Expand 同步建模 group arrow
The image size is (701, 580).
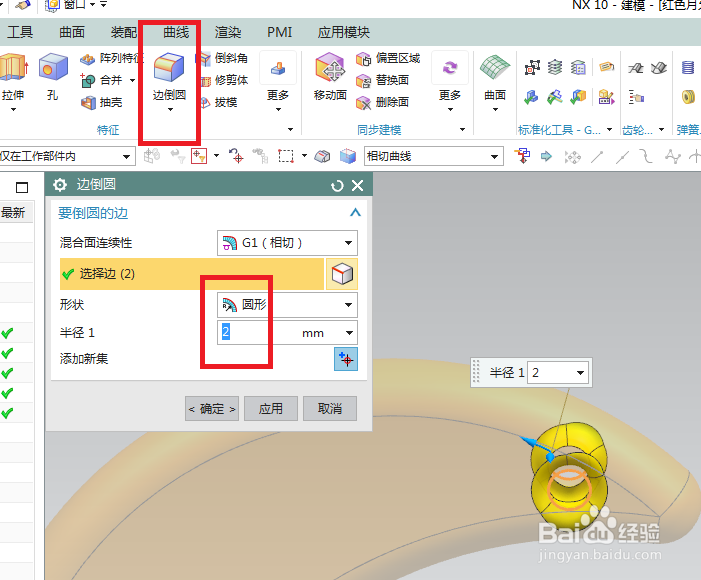[462, 130]
